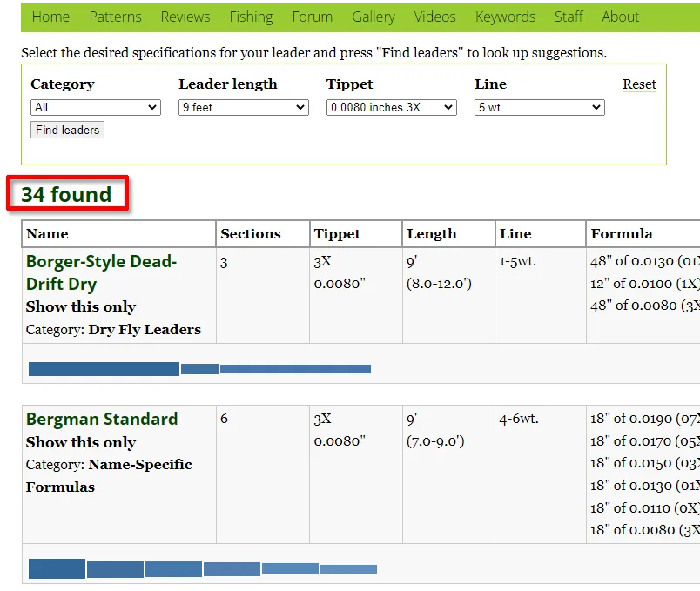Image resolution: width=700 pixels, height=591 pixels.
Task: Expand the Tippet size dropdown
Action: click(x=392, y=108)
